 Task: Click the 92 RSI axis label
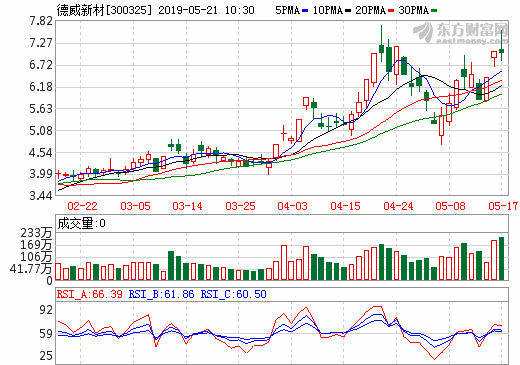(46, 310)
